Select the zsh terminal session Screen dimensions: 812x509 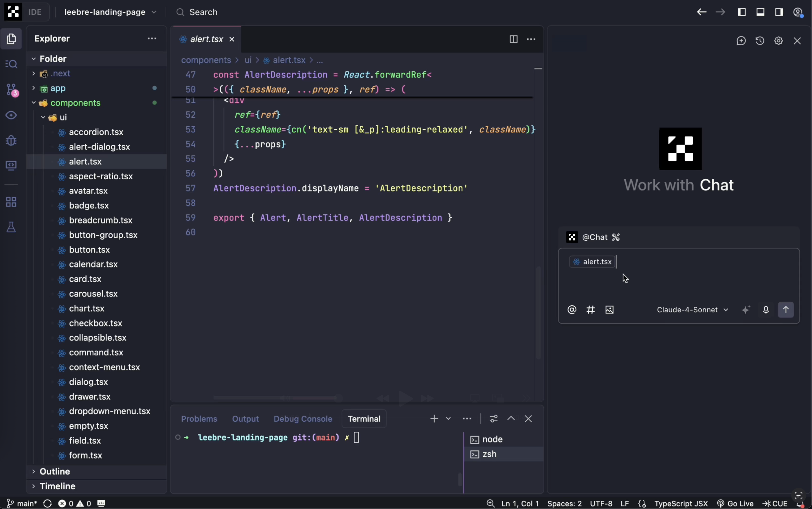490,454
